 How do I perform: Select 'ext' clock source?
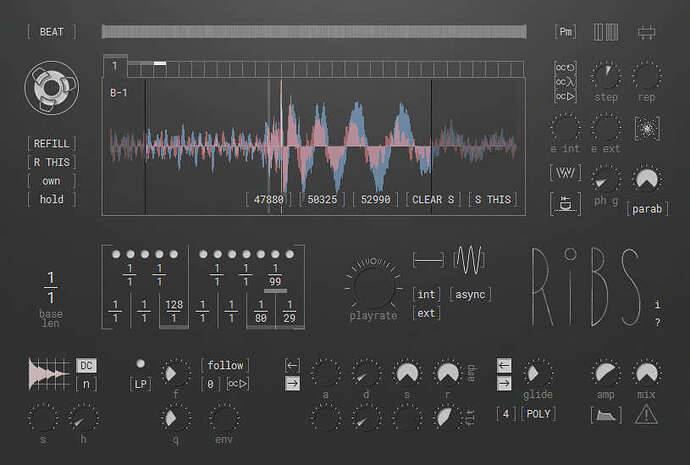tap(426, 313)
